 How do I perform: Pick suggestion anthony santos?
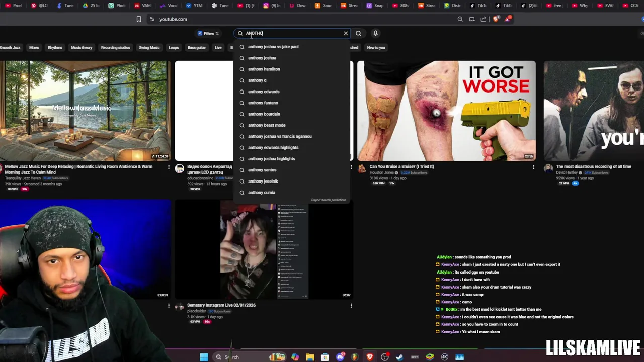[x=292, y=170]
